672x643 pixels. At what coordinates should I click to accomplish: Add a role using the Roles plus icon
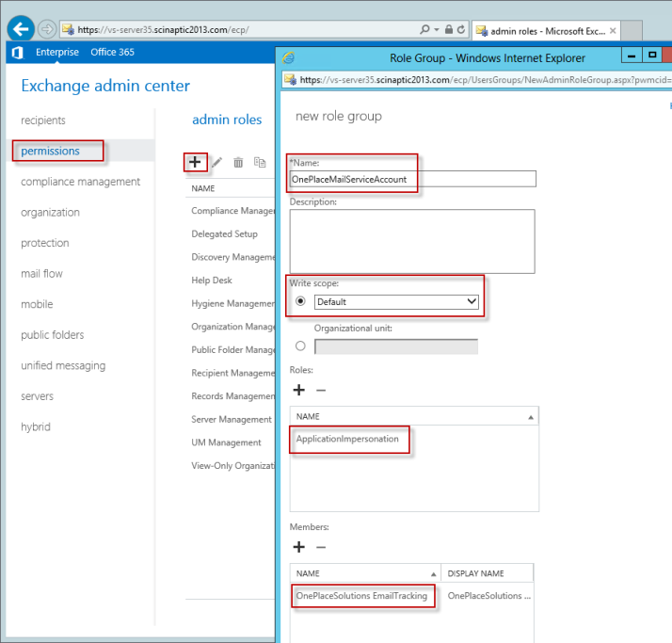point(299,390)
